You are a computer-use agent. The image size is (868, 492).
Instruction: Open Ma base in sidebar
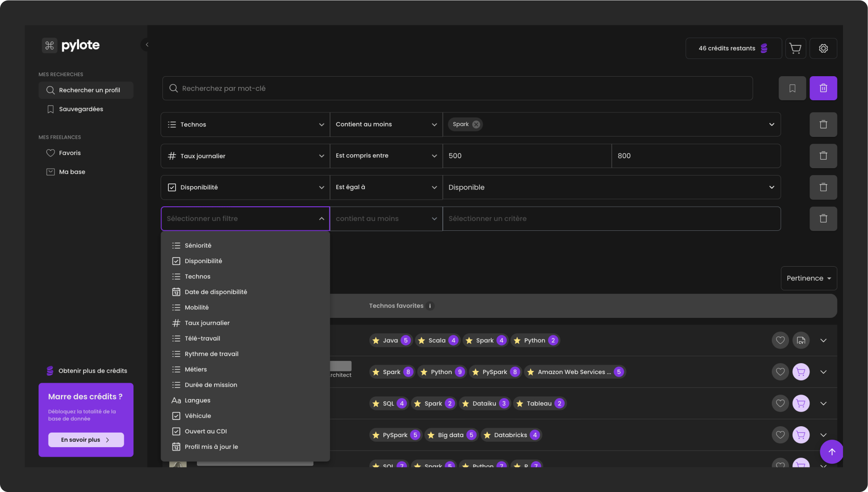click(86, 172)
